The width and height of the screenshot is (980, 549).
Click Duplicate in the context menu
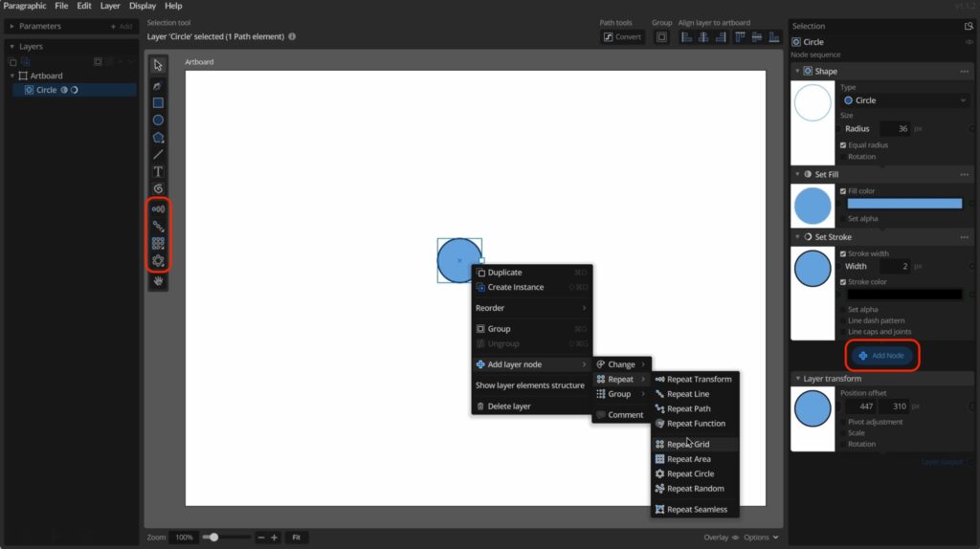click(504, 273)
